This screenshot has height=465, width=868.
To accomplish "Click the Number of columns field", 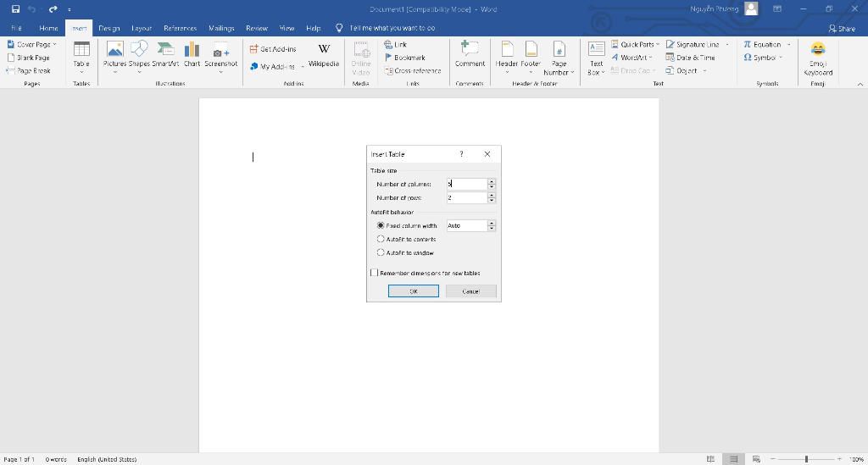I will (x=467, y=184).
